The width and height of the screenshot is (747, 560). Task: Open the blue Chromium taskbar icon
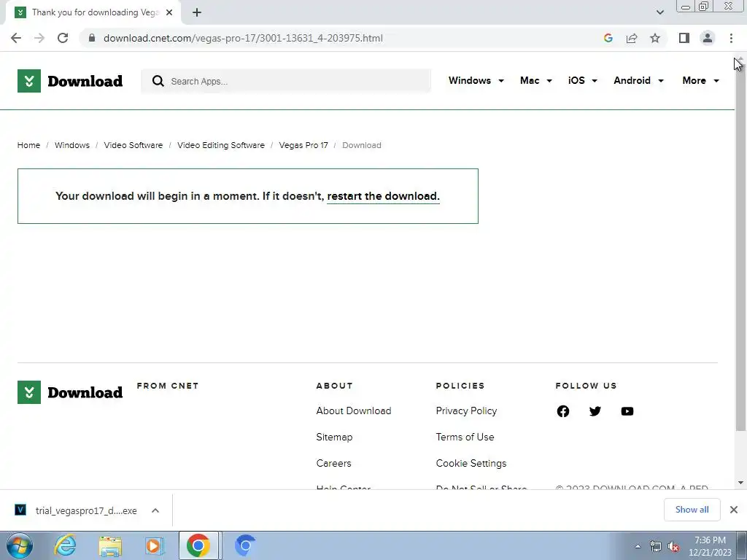(245, 545)
